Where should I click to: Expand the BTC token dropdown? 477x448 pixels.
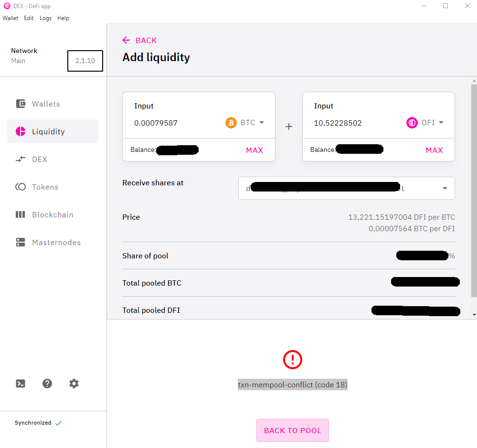[245, 123]
